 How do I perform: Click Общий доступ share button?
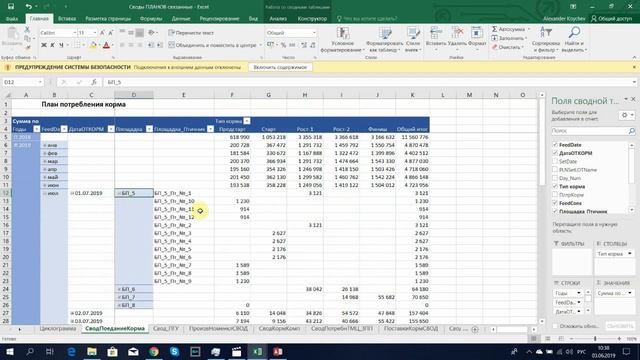tap(611, 19)
